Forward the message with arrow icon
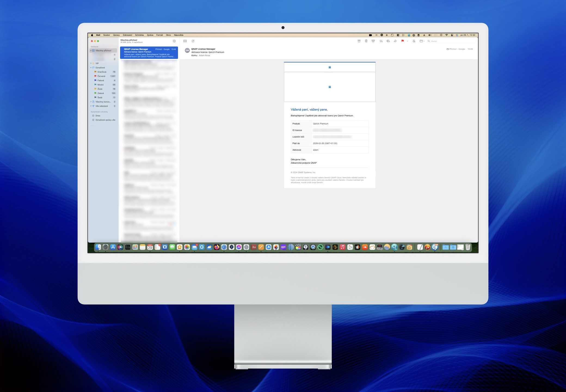Viewport: 566px width, 392px height. (x=395, y=41)
